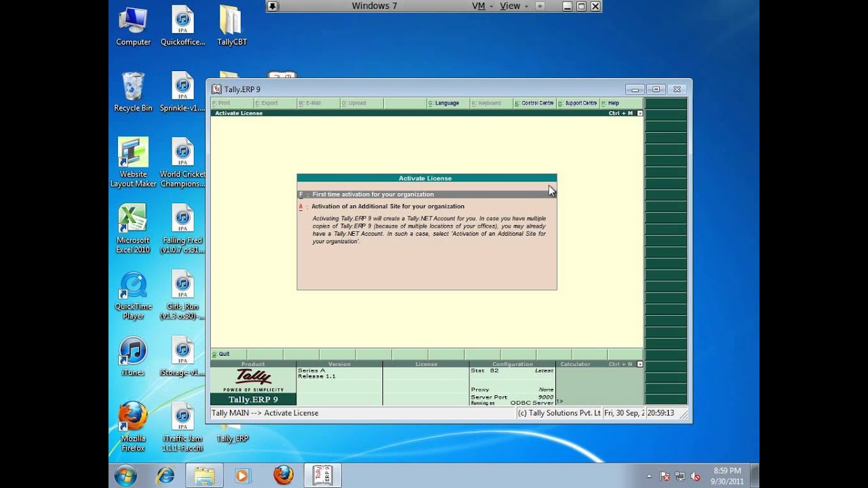Click the 20:59:13 status bar time
This screenshot has width=868, height=488.
(x=660, y=413)
